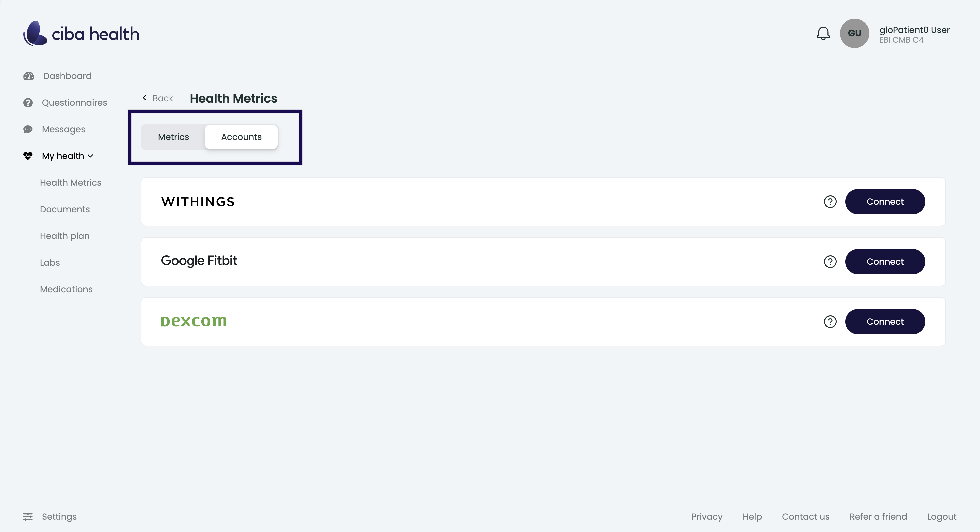Image resolution: width=980 pixels, height=532 pixels.
Task: Click the Messages chat bubble icon
Action: [28, 129]
